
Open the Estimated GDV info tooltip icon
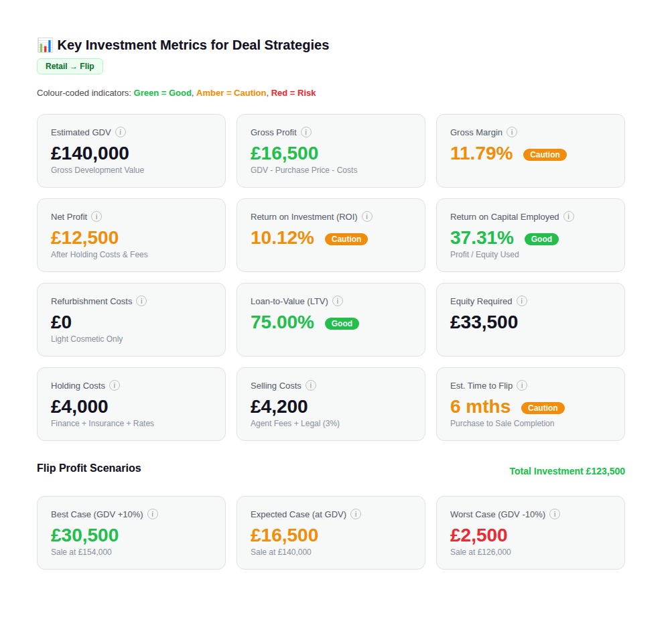(121, 132)
